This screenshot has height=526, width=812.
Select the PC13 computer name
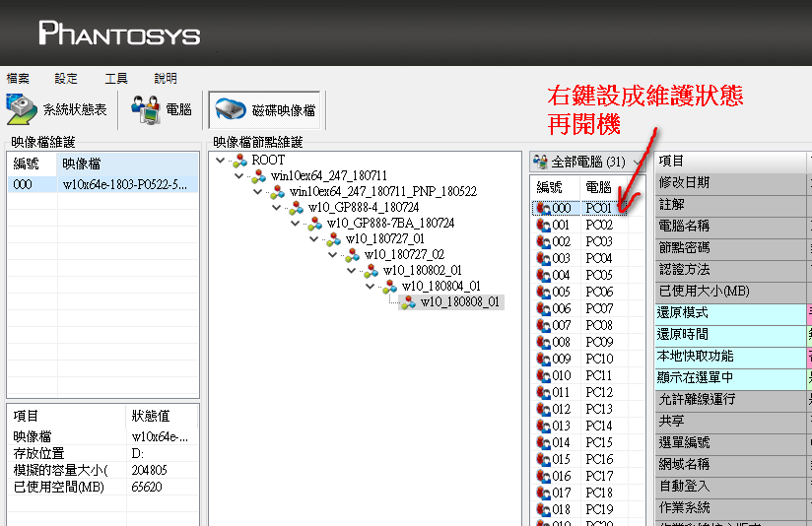tap(599, 409)
